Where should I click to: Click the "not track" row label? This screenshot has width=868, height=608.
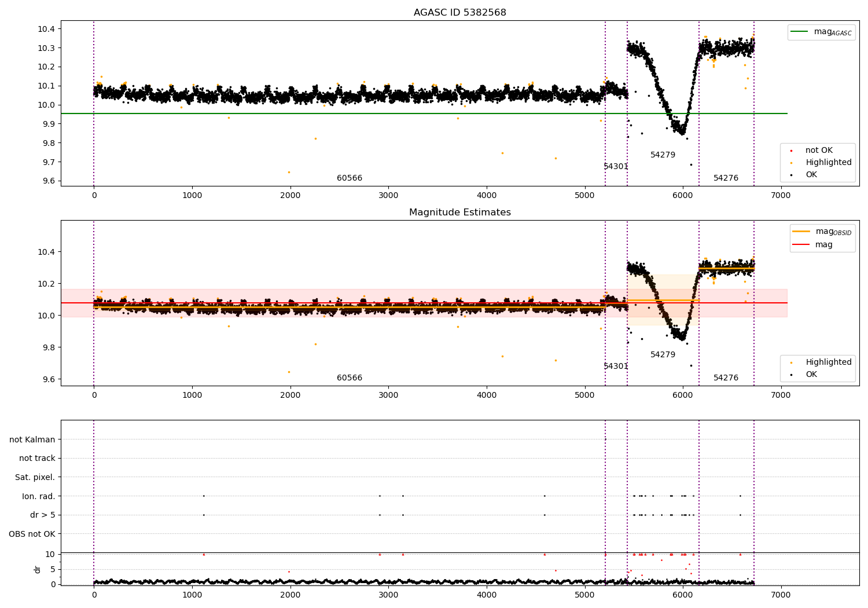click(37, 459)
